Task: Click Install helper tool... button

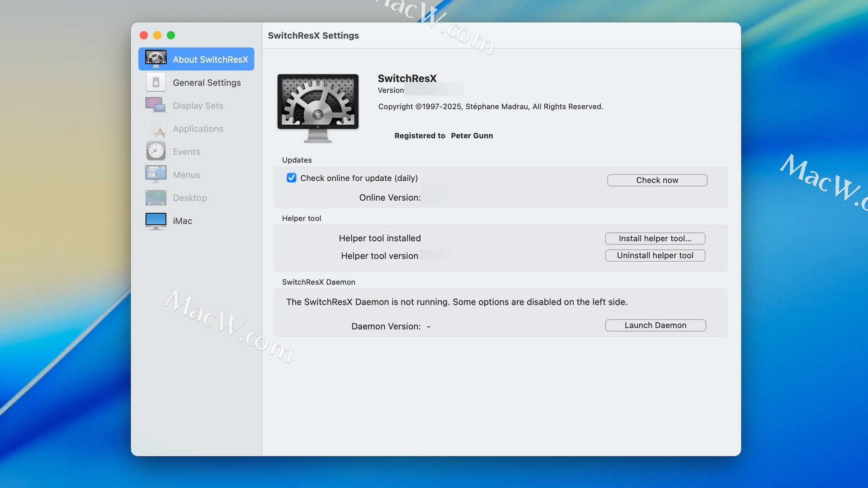Action: pyautogui.click(x=655, y=239)
